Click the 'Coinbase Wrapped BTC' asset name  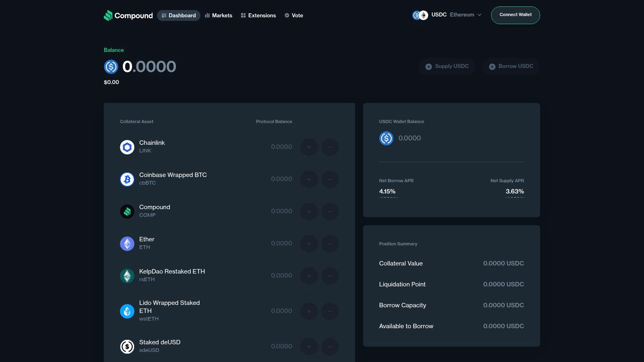coord(173,175)
